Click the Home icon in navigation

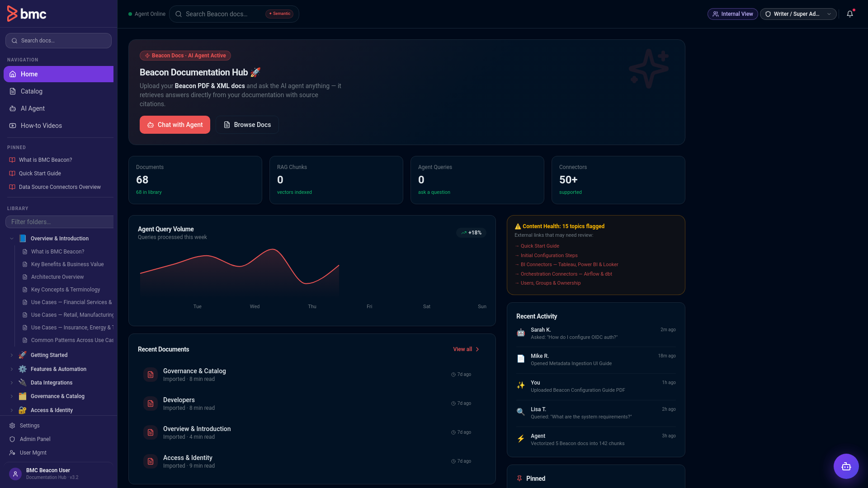pyautogui.click(x=13, y=74)
